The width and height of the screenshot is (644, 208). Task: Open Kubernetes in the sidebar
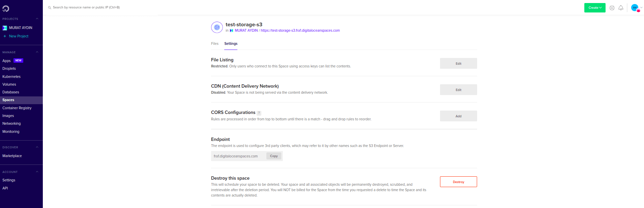(11, 77)
